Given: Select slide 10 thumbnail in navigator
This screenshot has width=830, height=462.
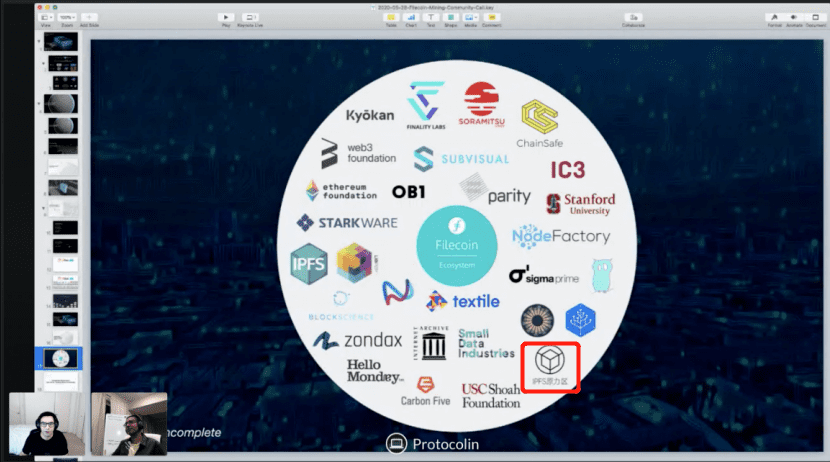Looking at the screenshot, I should (65, 228).
